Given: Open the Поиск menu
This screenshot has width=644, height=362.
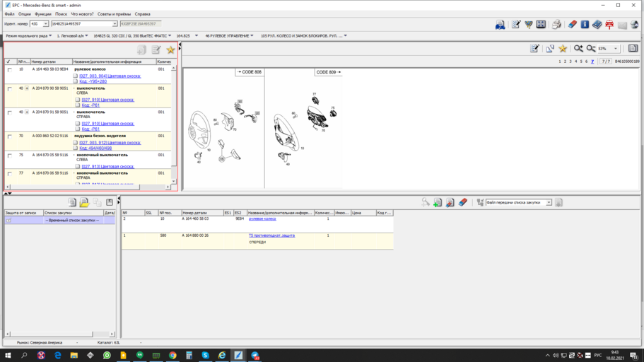Looking at the screenshot, I should tap(62, 14).
